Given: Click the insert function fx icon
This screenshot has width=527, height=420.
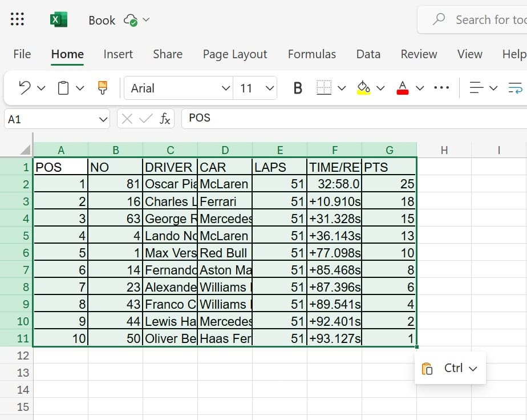Looking at the screenshot, I should [x=165, y=119].
